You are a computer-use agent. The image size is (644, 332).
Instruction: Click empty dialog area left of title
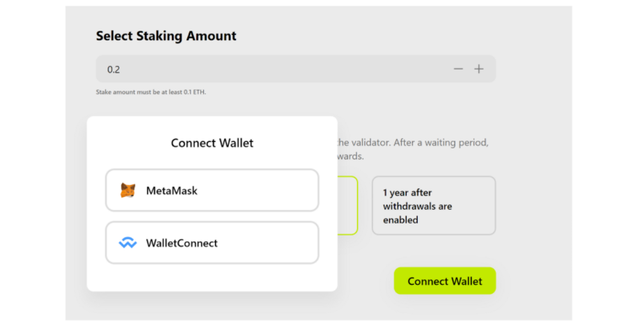(x=125, y=143)
